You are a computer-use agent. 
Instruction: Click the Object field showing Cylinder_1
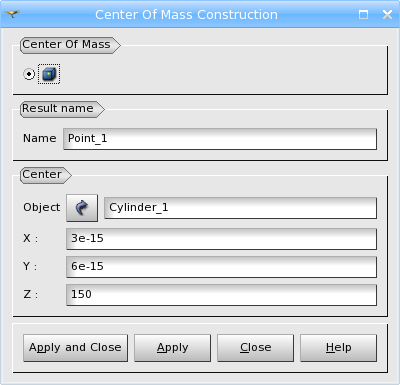241,208
